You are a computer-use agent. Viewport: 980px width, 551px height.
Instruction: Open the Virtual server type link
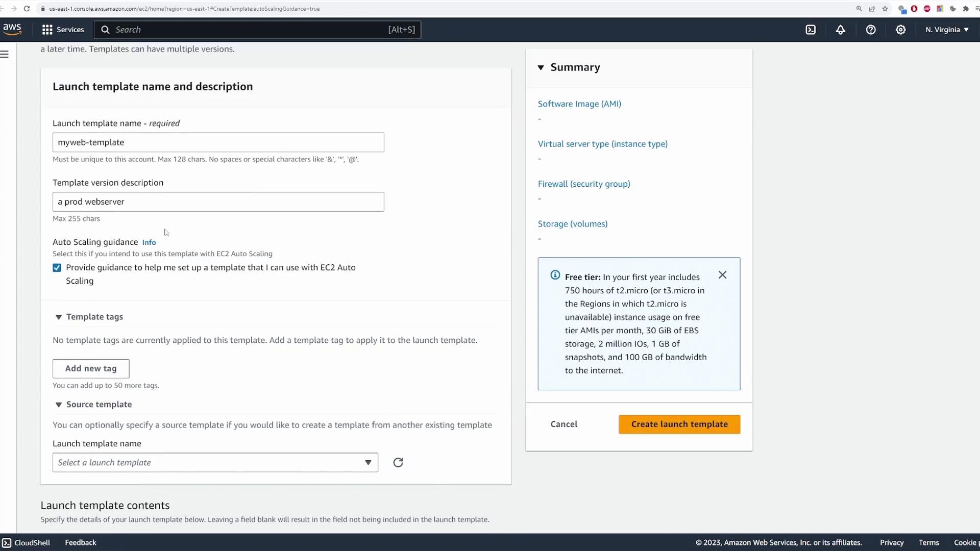coord(603,144)
